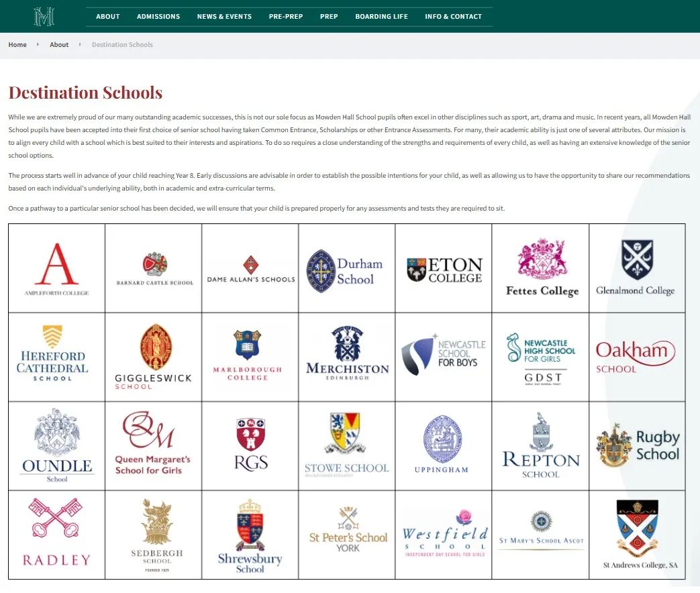Expand the News & Events menu
This screenshot has width=700, height=593.
[x=224, y=17]
